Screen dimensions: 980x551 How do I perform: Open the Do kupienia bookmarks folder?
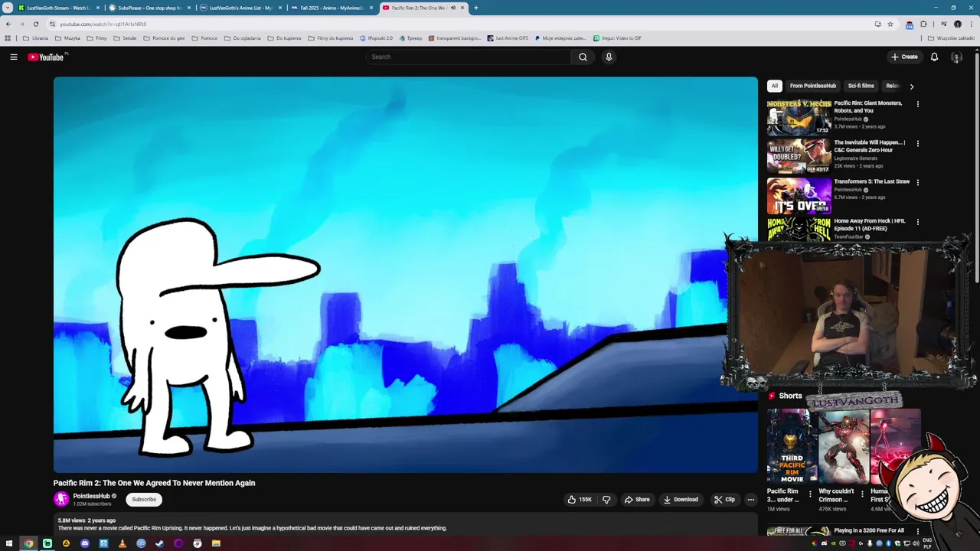click(285, 37)
